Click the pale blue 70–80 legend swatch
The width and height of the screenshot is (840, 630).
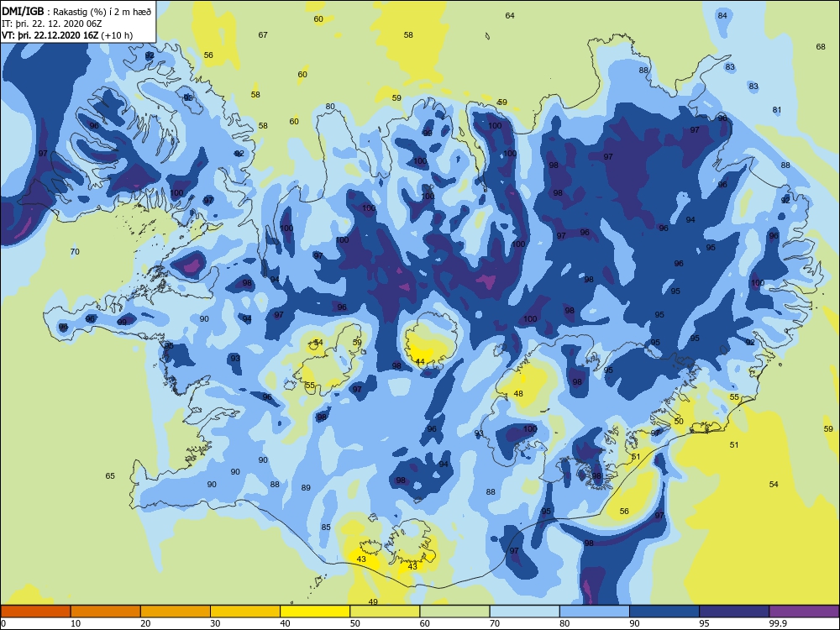(x=525, y=612)
